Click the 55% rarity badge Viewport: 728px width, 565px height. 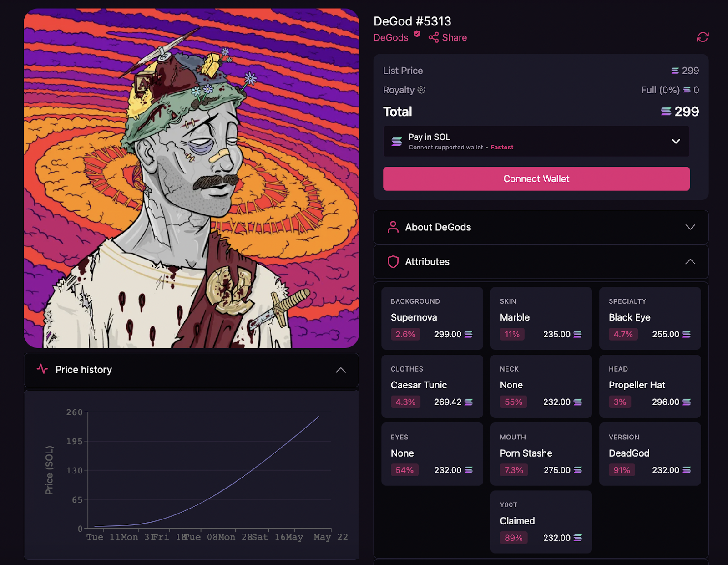[513, 402]
